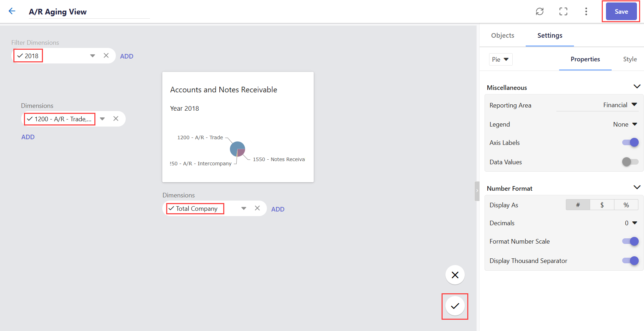Screen dimensions: 644x331
Task: Open the Properties tab
Action: click(x=585, y=59)
